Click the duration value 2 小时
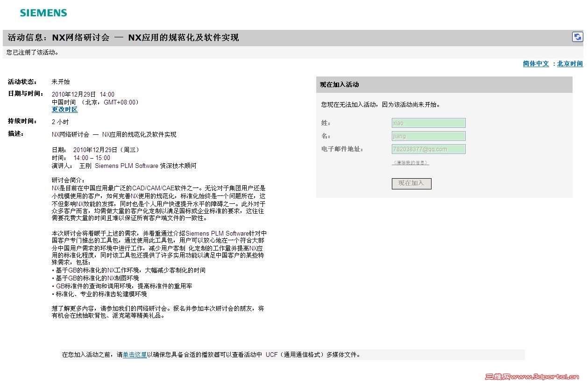 [60, 122]
